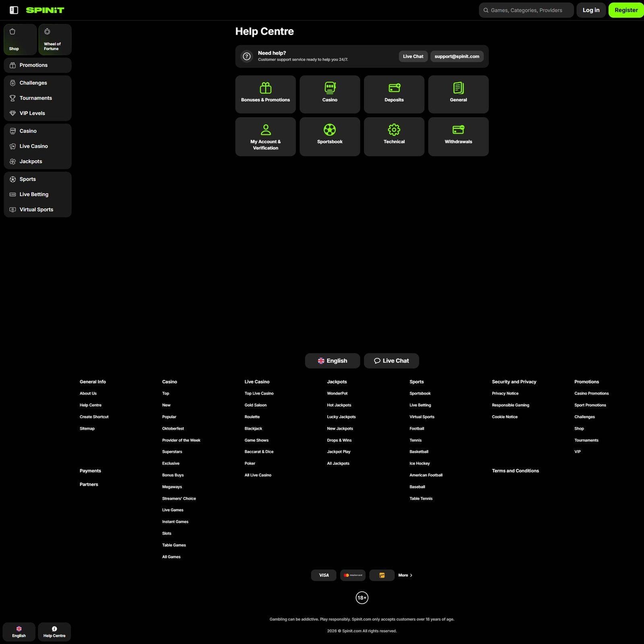644x644 pixels.
Task: Click the yellow wallet payment icon
Action: (382, 575)
